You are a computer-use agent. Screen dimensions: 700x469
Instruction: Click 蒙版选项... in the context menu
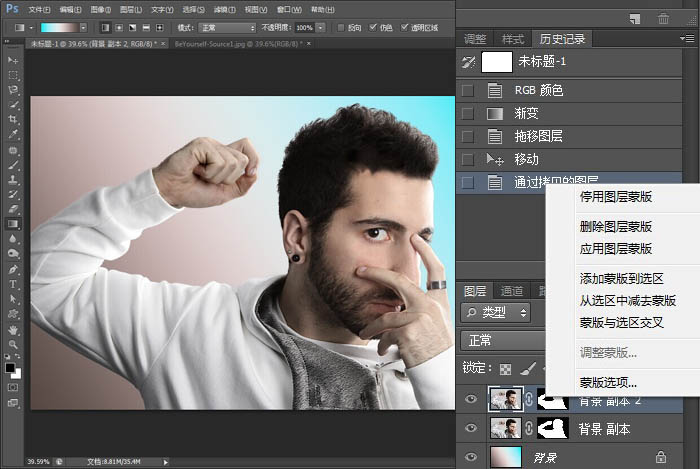(x=608, y=382)
